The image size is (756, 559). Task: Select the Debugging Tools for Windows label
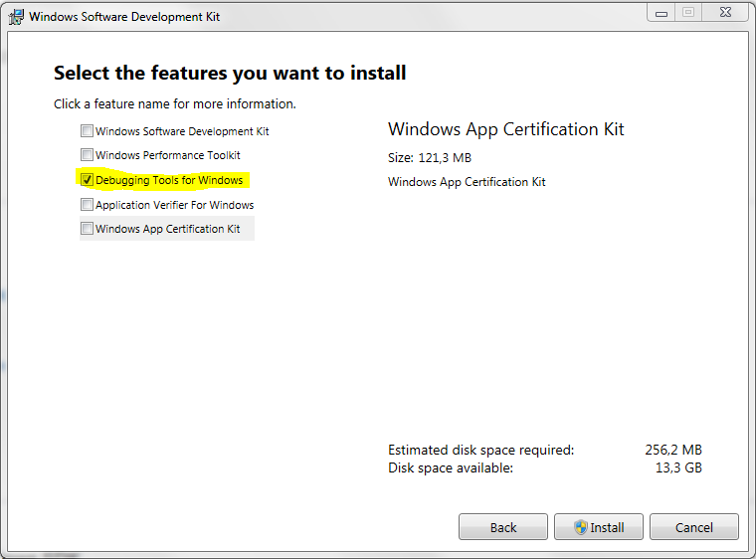tap(169, 180)
